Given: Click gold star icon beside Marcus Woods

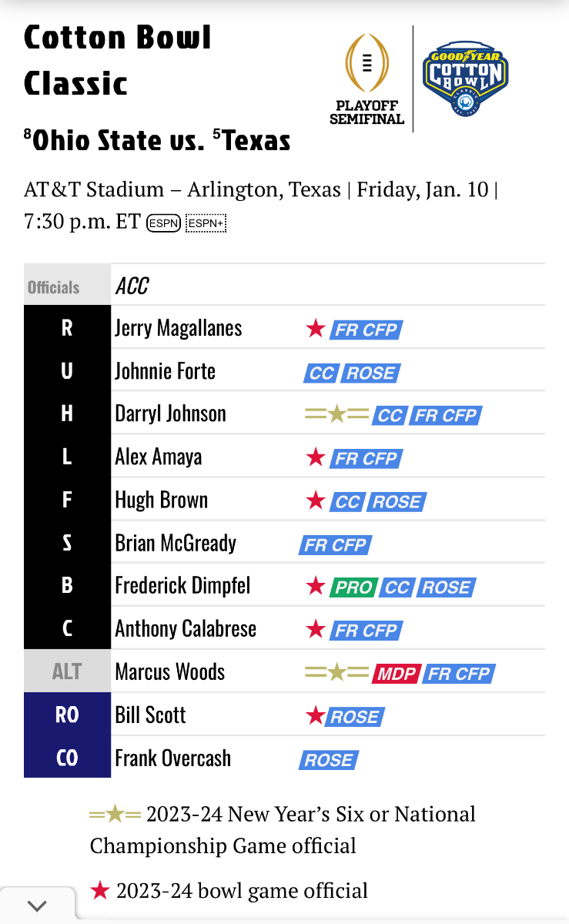Looking at the screenshot, I should point(336,674).
